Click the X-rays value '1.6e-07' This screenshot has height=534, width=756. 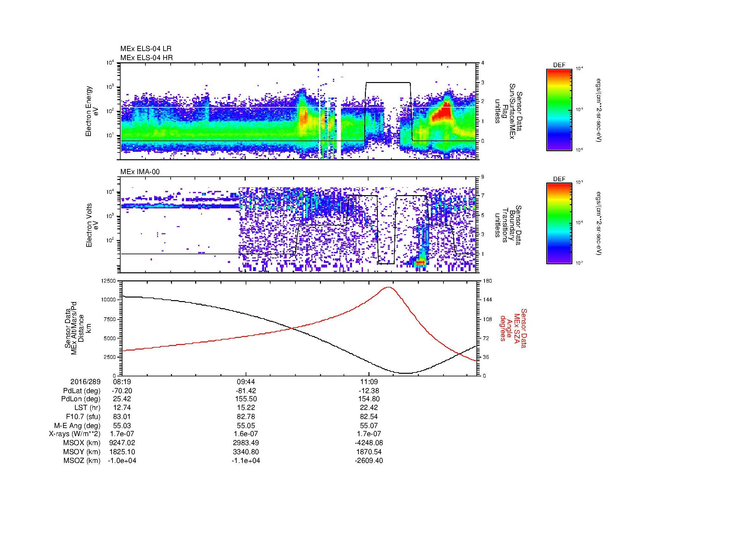pyautogui.click(x=246, y=434)
